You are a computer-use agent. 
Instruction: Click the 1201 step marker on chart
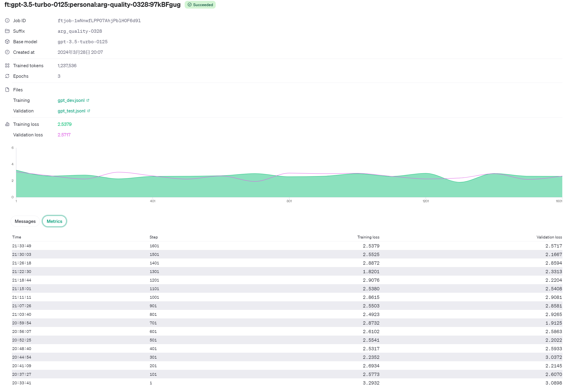(x=426, y=201)
